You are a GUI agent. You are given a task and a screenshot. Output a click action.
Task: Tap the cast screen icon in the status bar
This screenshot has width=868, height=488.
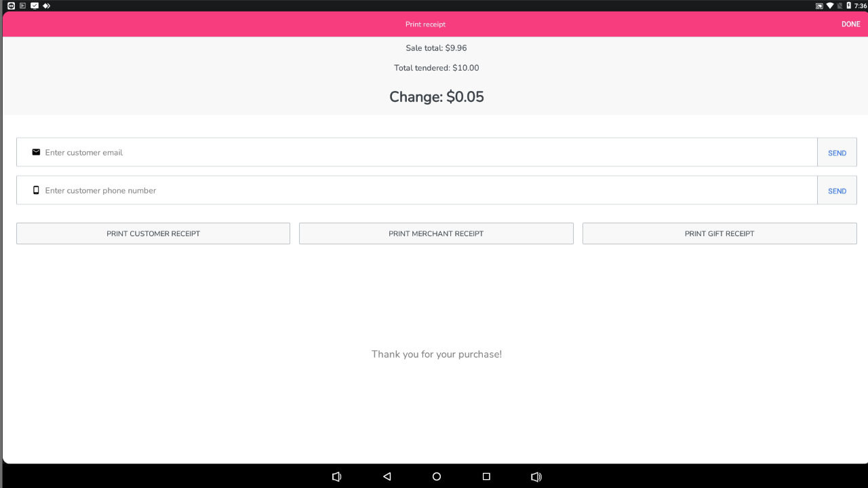pos(819,5)
